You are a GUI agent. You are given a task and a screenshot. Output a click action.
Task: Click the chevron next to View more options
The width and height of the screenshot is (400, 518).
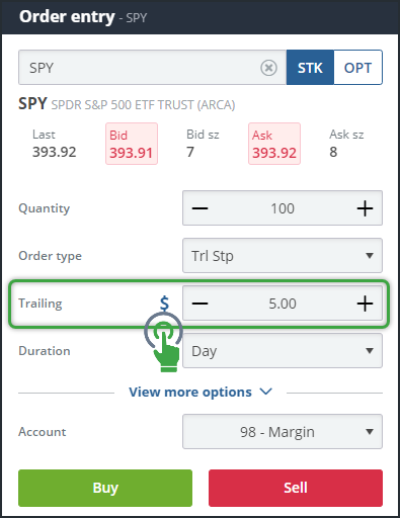[x=266, y=391]
